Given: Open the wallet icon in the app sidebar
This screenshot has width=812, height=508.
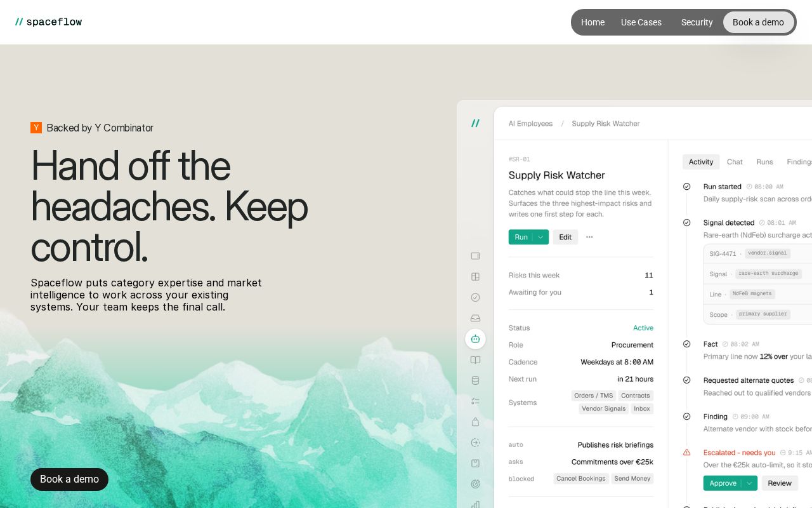Looking at the screenshot, I should click(x=475, y=256).
